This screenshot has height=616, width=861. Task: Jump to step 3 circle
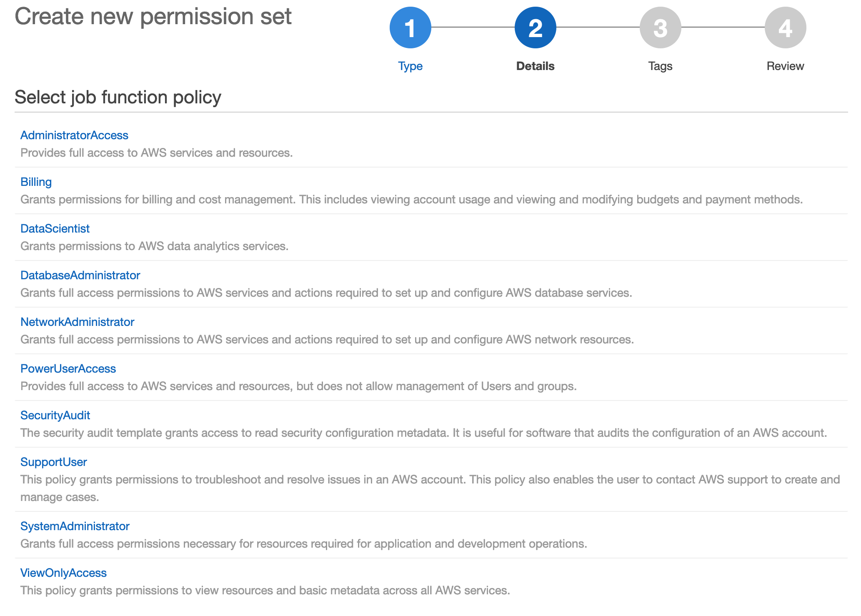[660, 28]
